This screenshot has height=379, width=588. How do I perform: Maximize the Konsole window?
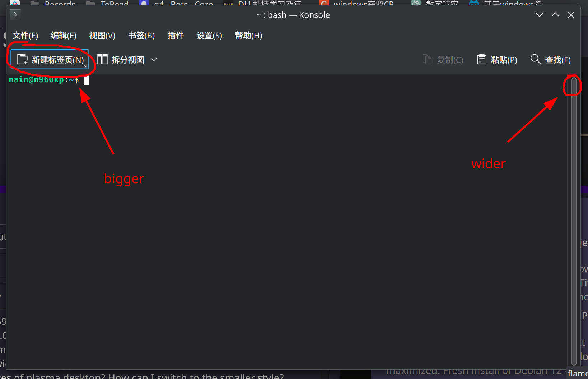coord(555,15)
